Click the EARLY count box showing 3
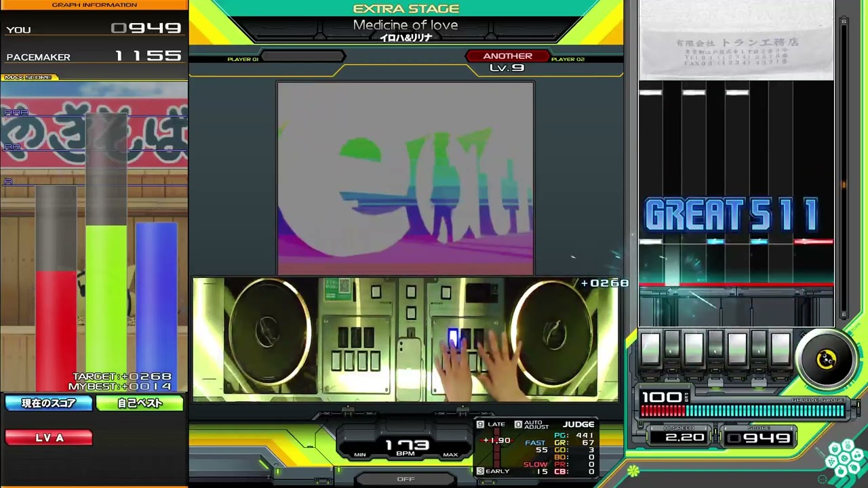This screenshot has width=868, height=488. (480, 471)
